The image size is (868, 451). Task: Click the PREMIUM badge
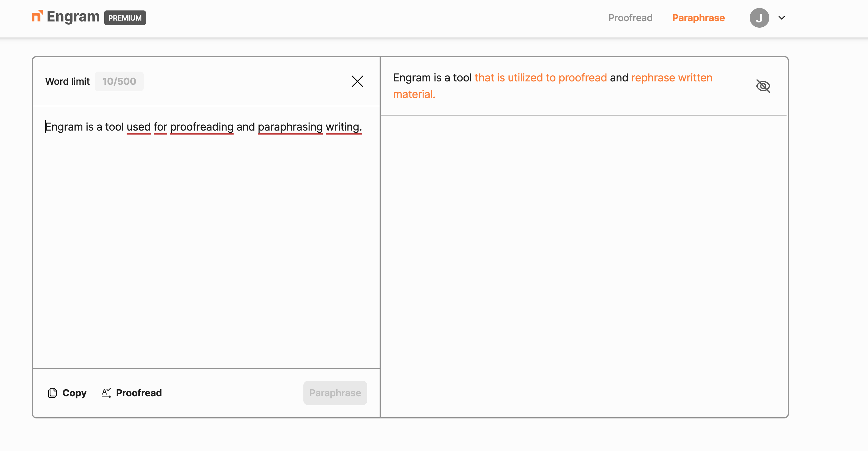[125, 18]
